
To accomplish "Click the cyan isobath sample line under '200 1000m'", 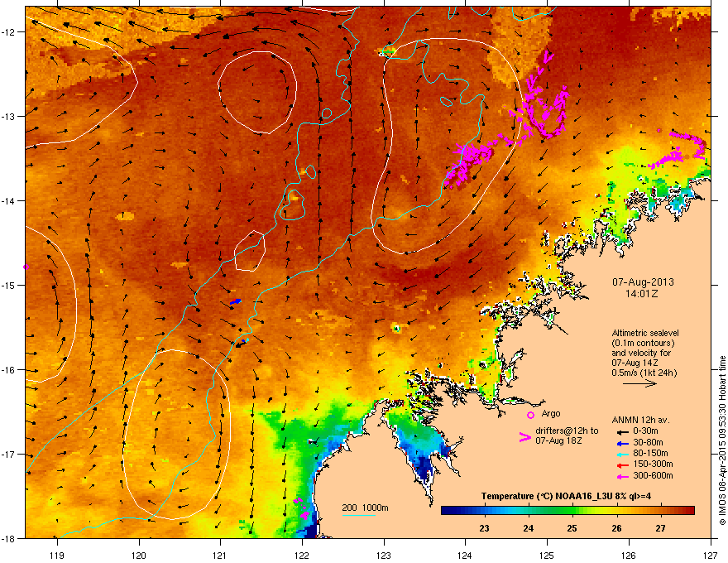I will (358, 515).
